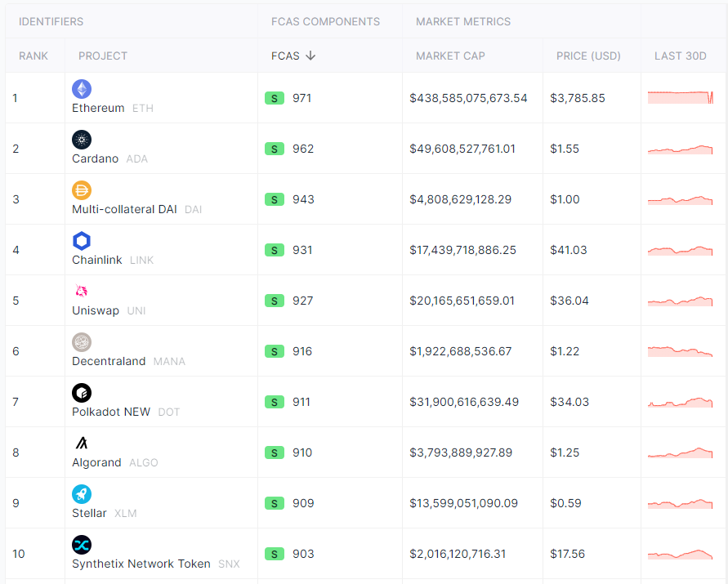Click the Algorand logo icon

82,444
